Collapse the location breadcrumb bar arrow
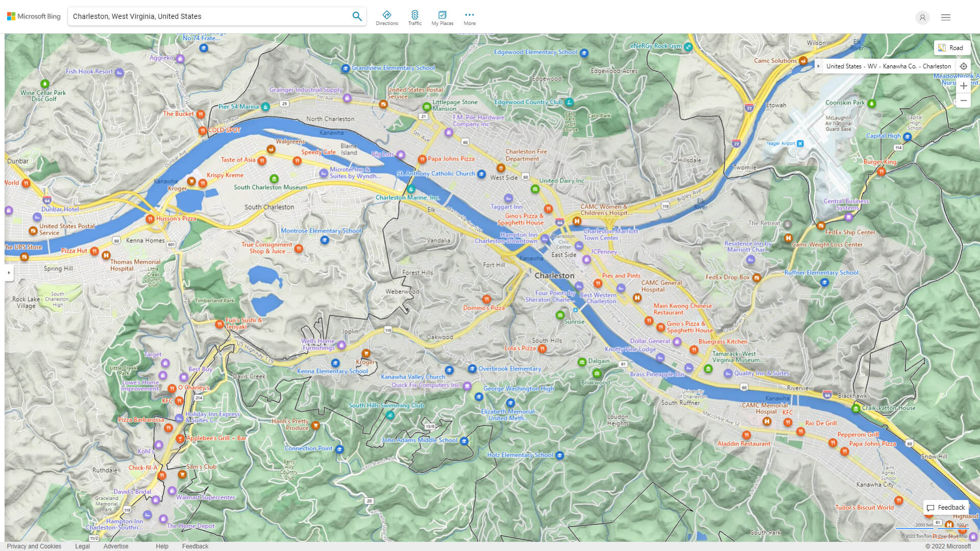 (818, 66)
